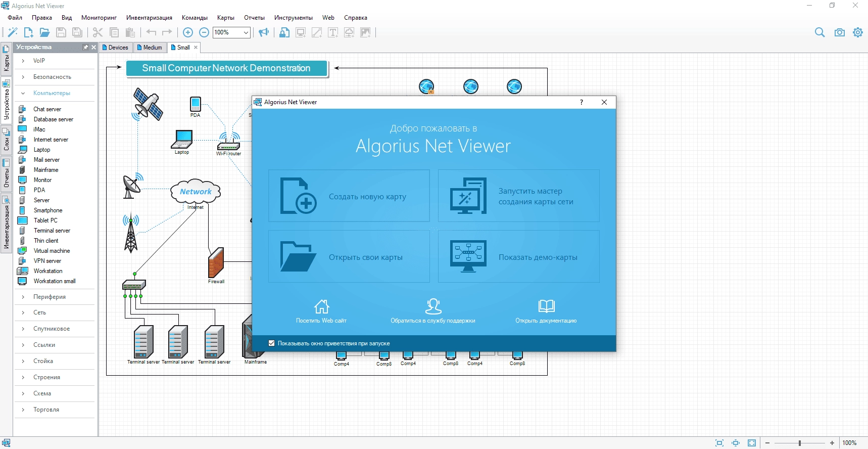Screen dimensions: 868x449
Task: Click the center map icon in status bar
Action: click(x=736, y=443)
